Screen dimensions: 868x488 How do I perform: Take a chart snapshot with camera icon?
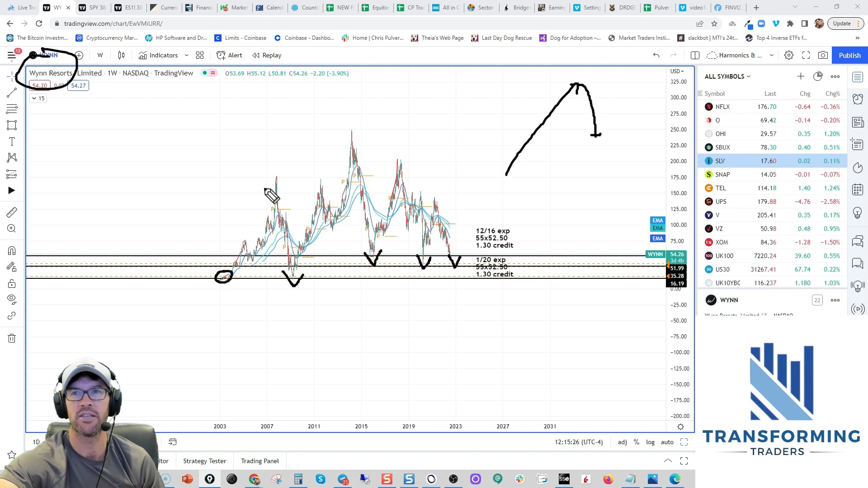coord(823,55)
